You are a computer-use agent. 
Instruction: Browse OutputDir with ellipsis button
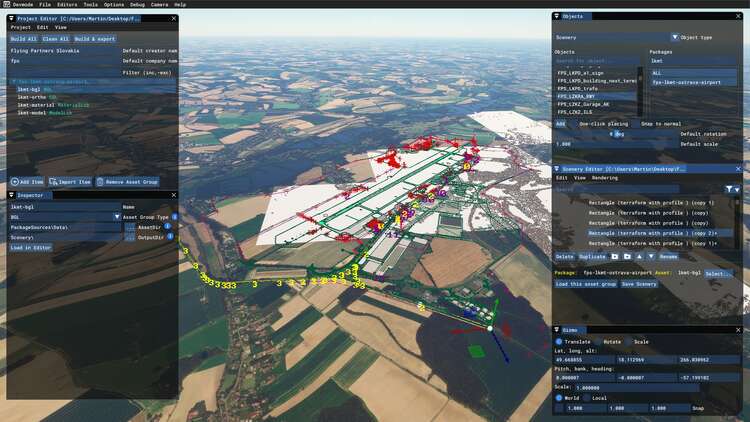tap(130, 237)
